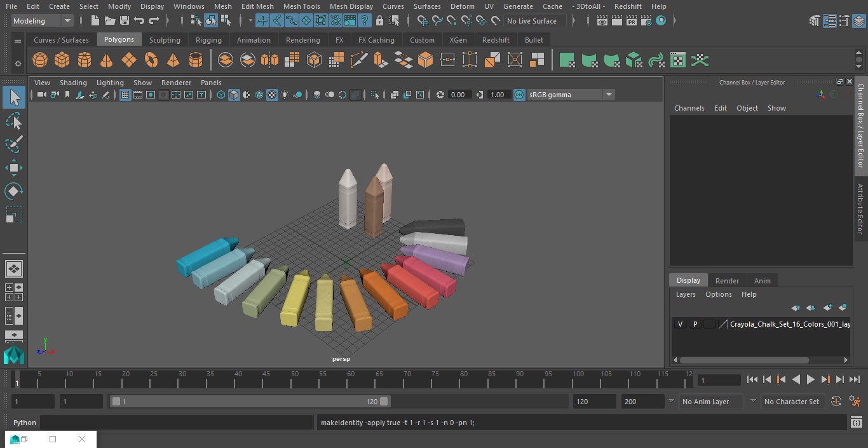Click the Python command input field
Image resolution: width=868 pixels, height=448 pixels.
coord(177,423)
